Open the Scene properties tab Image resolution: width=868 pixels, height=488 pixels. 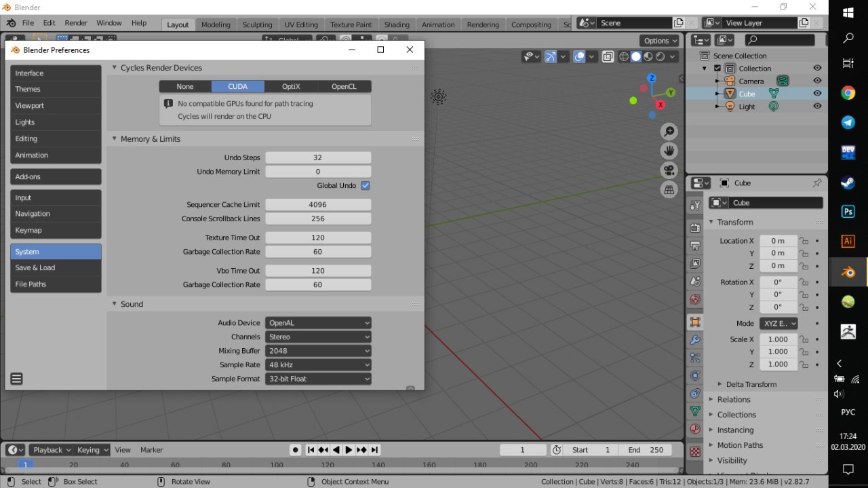click(695, 281)
